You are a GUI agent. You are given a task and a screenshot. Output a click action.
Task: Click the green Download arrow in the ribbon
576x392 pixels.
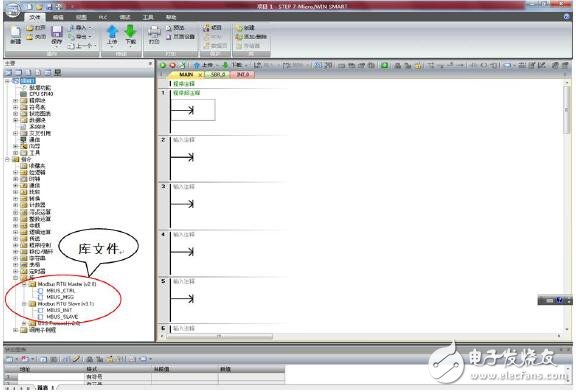click(130, 32)
